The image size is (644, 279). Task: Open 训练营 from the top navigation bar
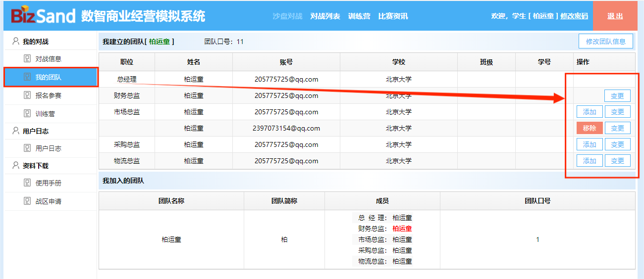click(359, 16)
